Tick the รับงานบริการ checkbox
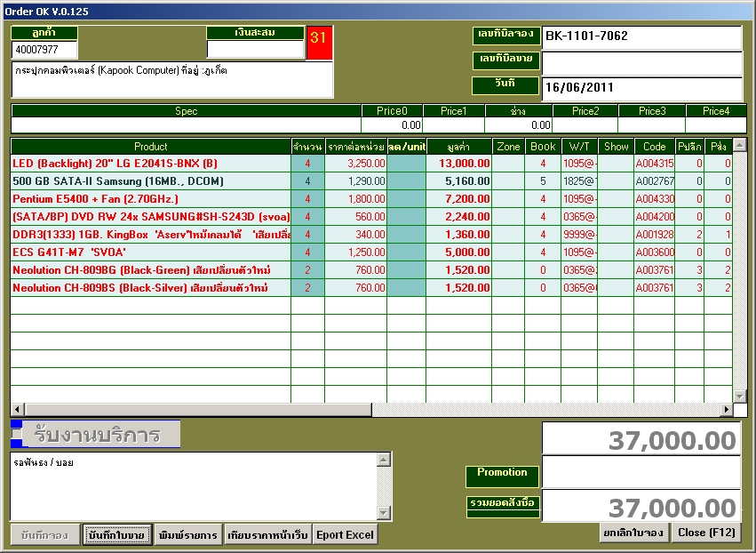Image resolution: width=756 pixels, height=553 pixels. click(x=16, y=434)
